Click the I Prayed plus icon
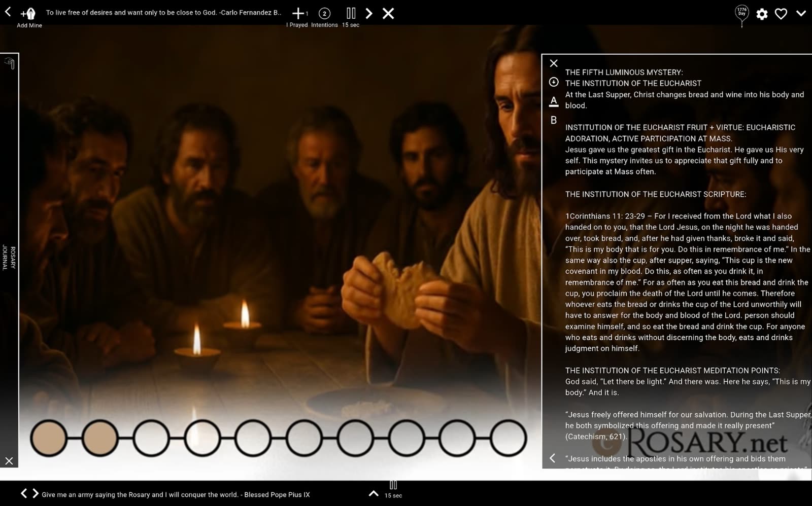 (298, 13)
